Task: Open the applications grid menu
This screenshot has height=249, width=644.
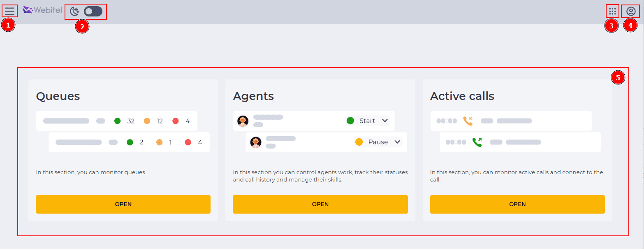Action: (612, 11)
